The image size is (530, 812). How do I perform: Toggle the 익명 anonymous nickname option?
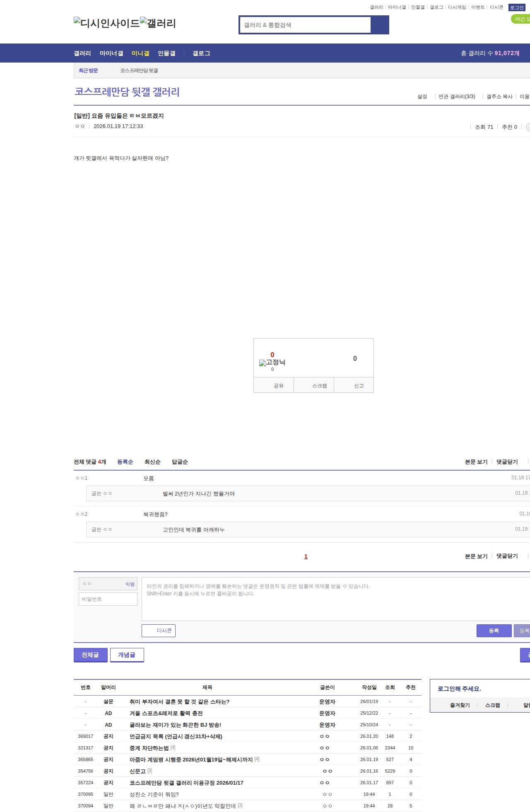click(x=130, y=584)
